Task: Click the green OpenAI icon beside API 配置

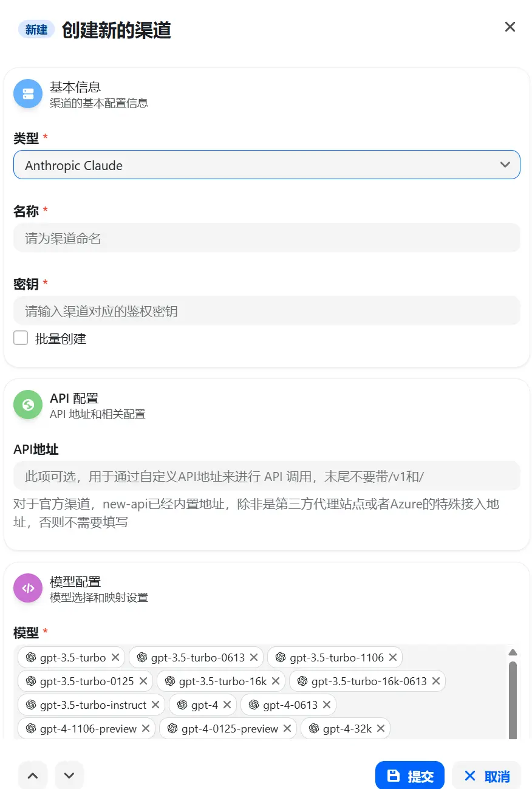Action: pyautogui.click(x=27, y=405)
